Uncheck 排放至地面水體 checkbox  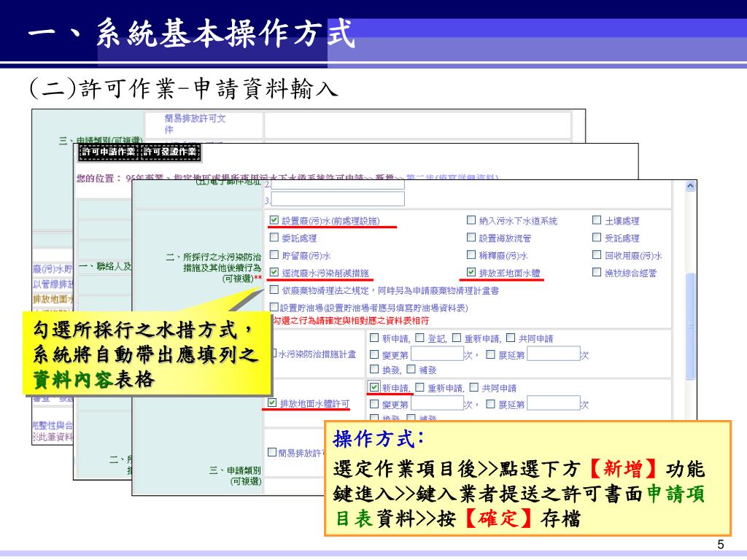pos(471,272)
